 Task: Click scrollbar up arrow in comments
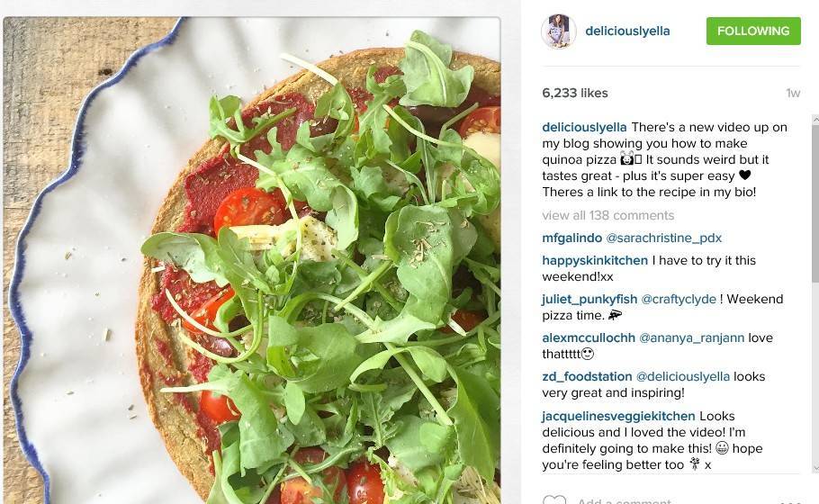point(815,120)
